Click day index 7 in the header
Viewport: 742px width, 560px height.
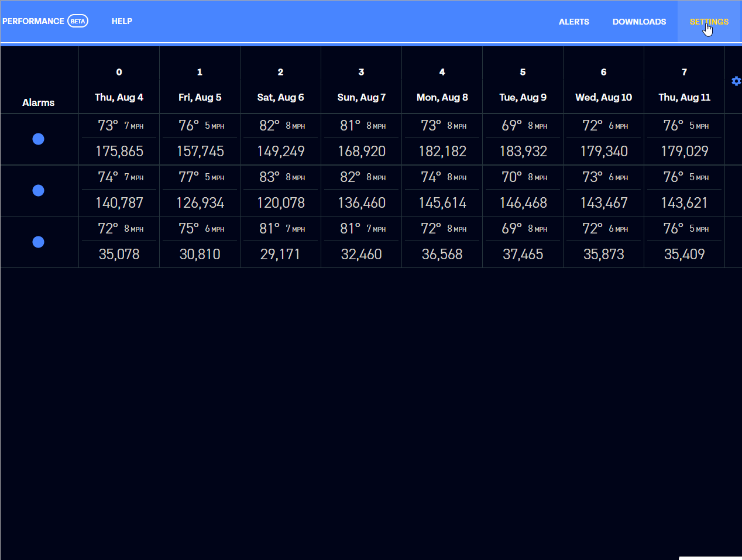(685, 72)
